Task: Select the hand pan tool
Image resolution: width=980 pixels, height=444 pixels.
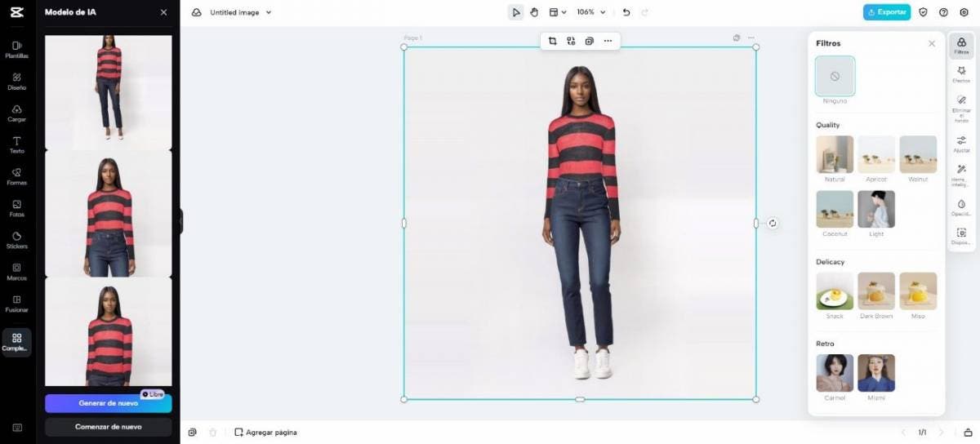Action: (x=534, y=12)
